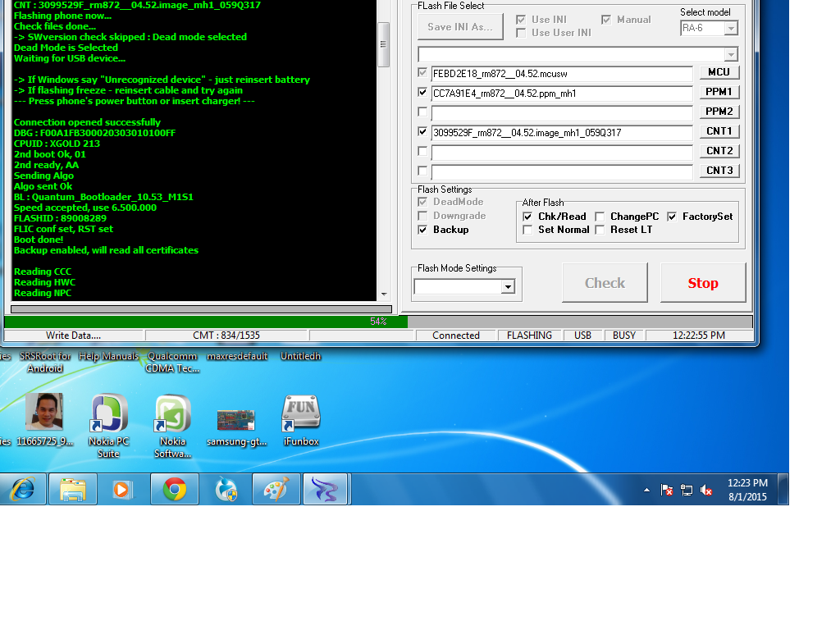
Task: Expand the Select model RA-6 dropdown
Action: 731,29
